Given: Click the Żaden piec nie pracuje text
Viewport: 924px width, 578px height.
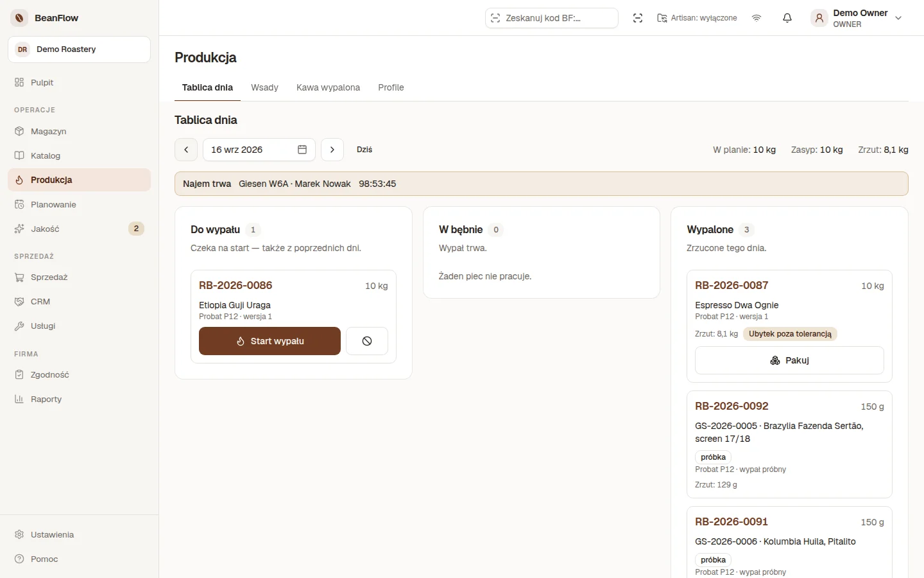Looking at the screenshot, I should 485,276.
